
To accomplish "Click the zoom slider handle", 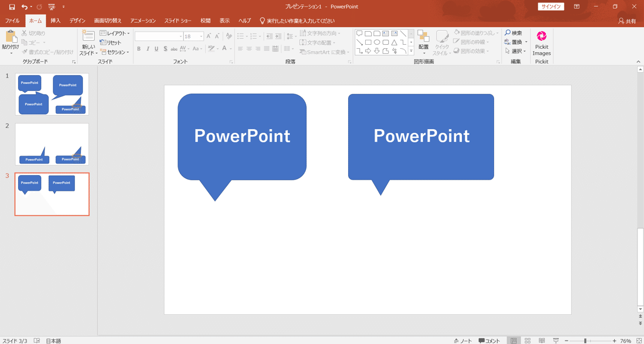I will [585, 340].
